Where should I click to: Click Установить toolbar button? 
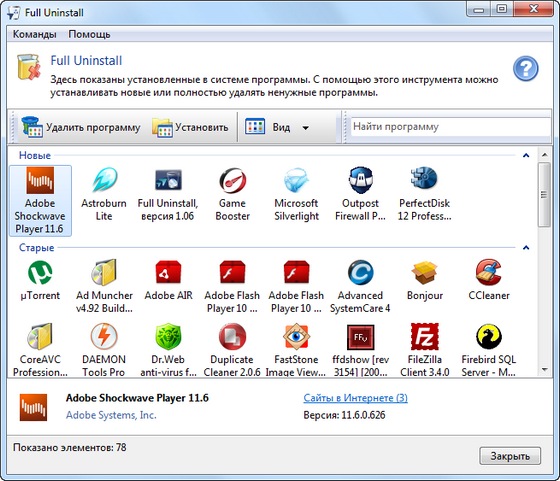coord(190,127)
